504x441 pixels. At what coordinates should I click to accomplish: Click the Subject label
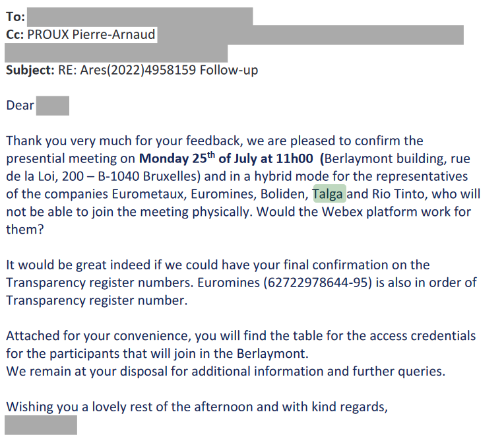30,70
